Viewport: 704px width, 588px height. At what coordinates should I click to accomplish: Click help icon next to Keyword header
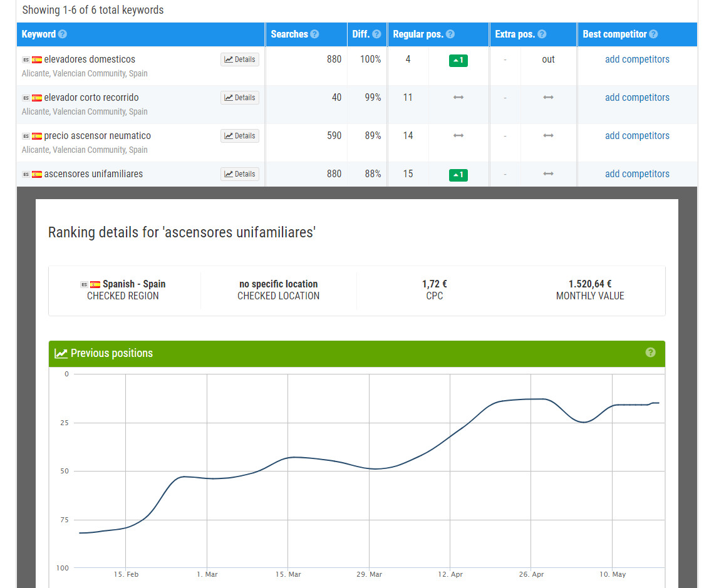pos(63,34)
